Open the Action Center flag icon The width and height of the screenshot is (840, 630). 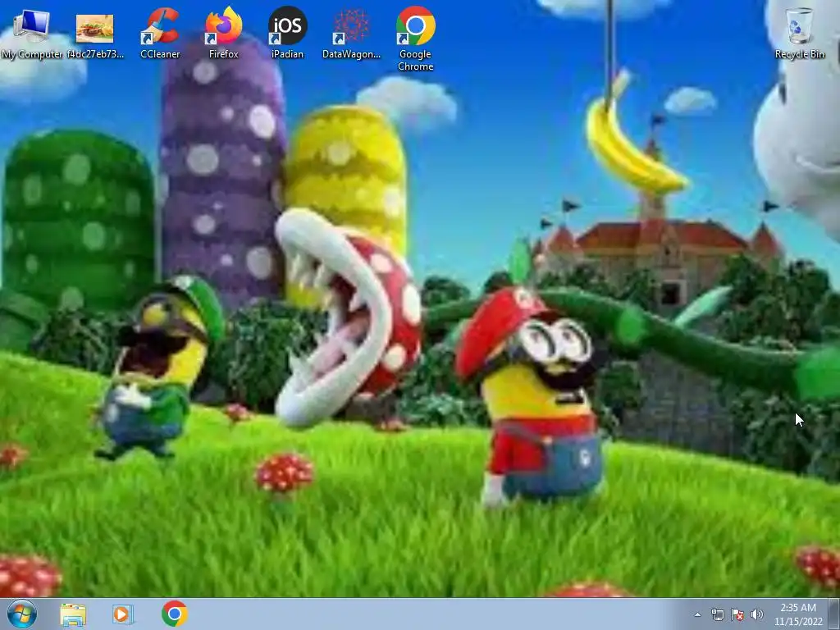(737, 614)
